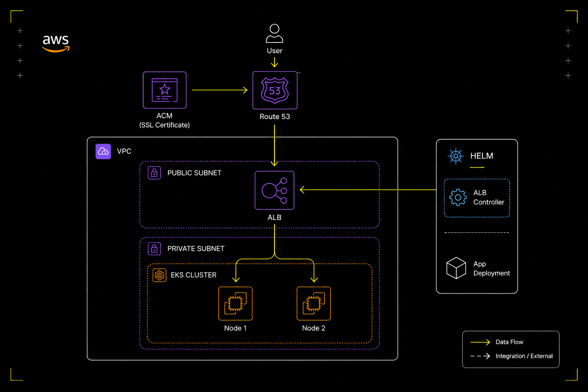The height and width of the screenshot is (392, 588).
Task: Click the "User" label
Action: (x=274, y=51)
